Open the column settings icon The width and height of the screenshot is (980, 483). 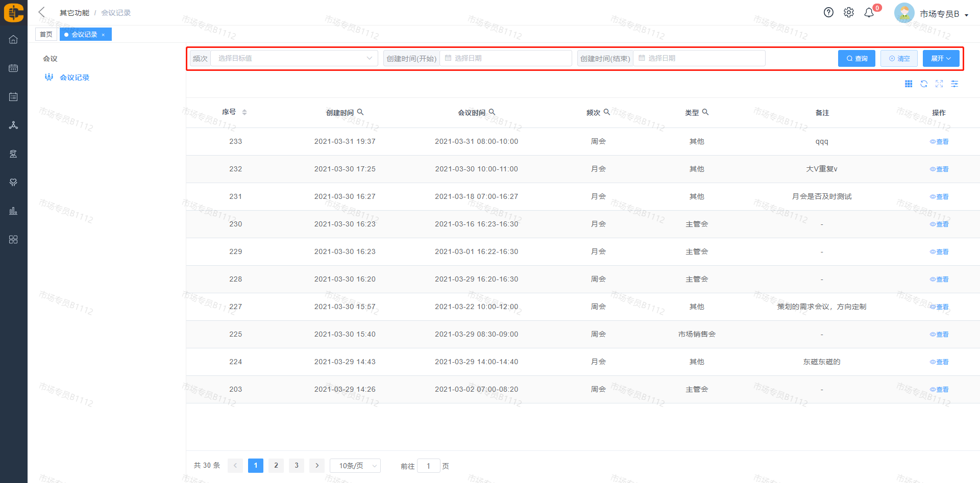tap(954, 84)
